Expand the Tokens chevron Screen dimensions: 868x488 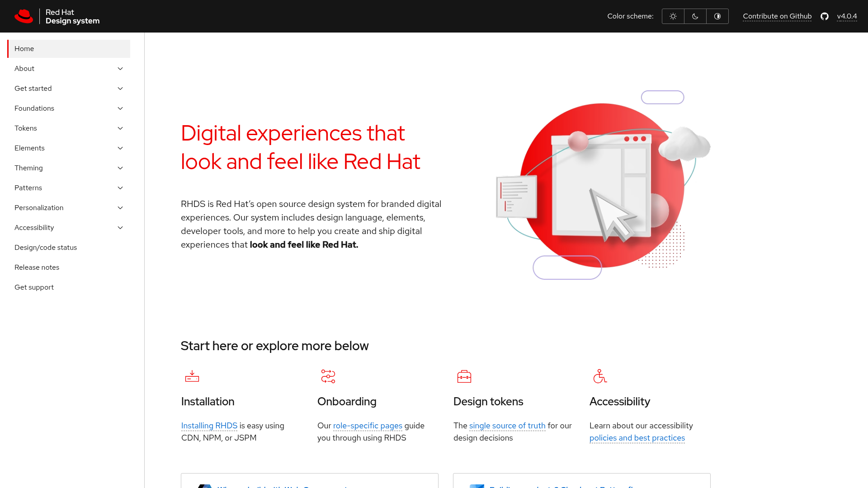pos(120,128)
